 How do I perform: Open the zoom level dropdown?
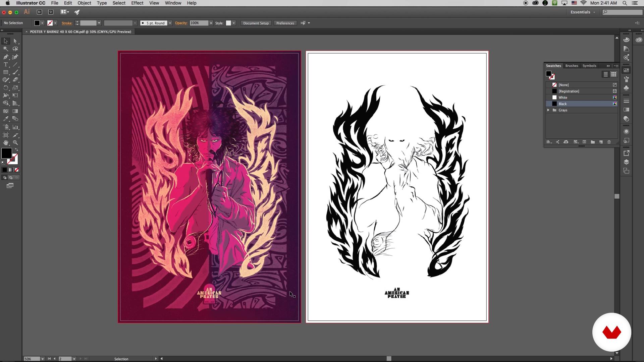pos(43,359)
